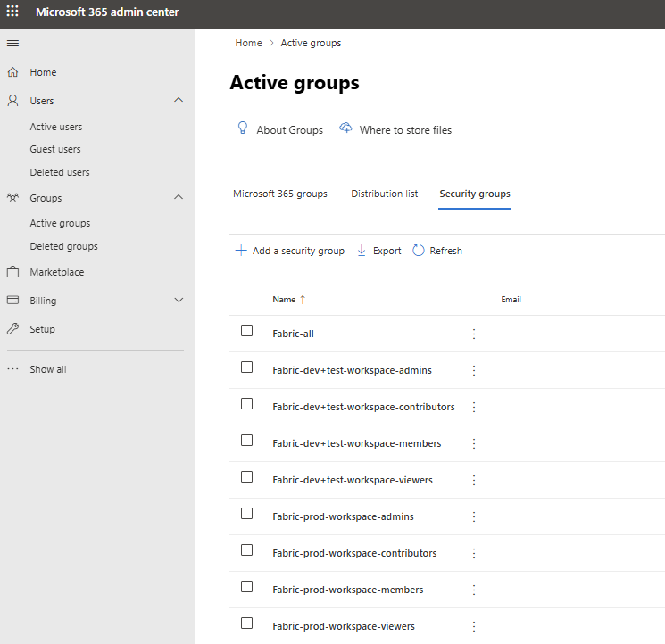The width and height of the screenshot is (665, 644).
Task: Collapse the Groups section chevron
Action: [179, 197]
